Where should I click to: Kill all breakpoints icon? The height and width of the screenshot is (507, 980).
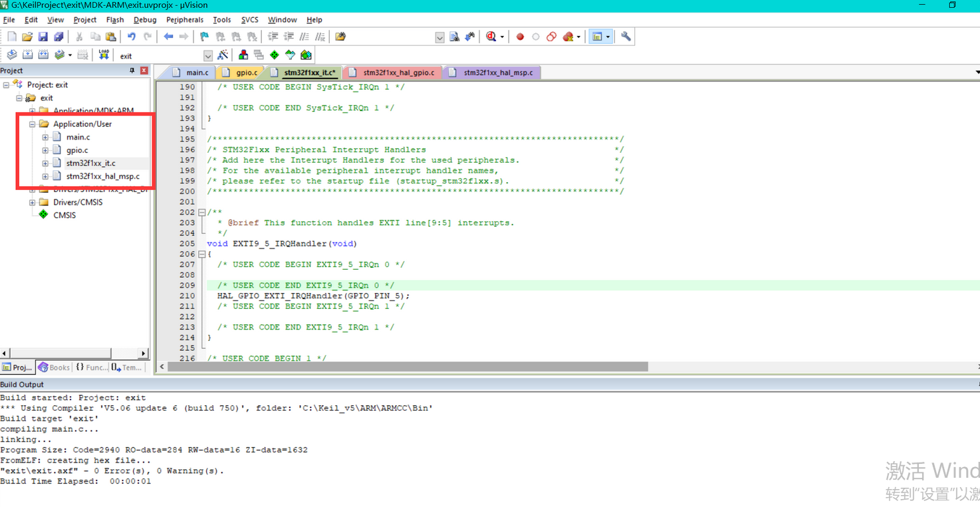click(568, 37)
